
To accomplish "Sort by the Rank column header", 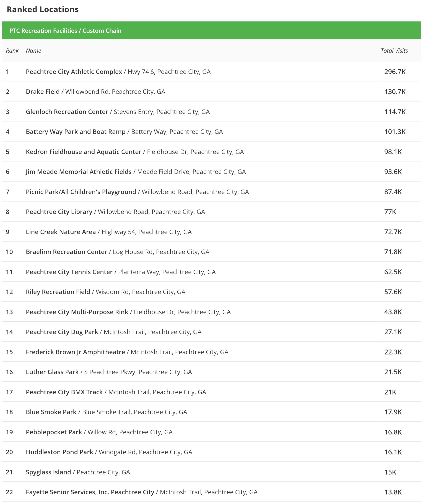I will pyautogui.click(x=12, y=51).
